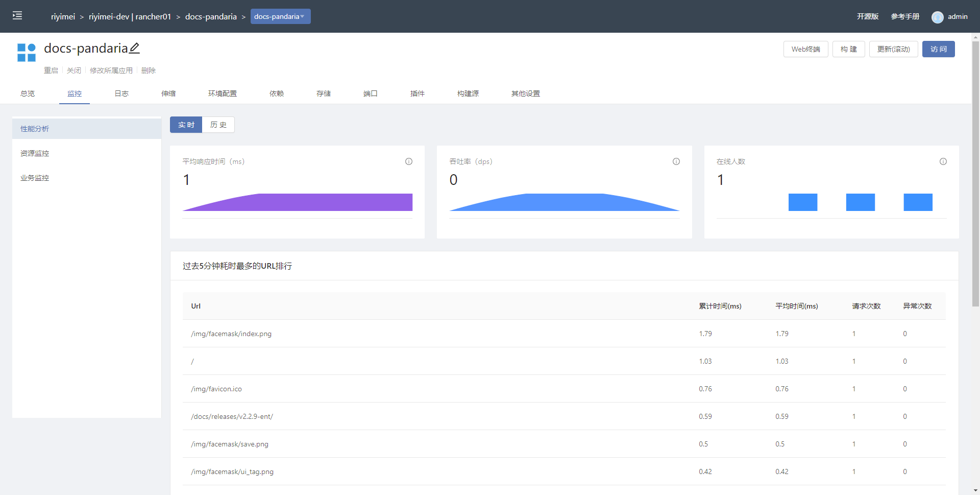
Task: Open the 开源版 link
Action: pyautogui.click(x=868, y=16)
